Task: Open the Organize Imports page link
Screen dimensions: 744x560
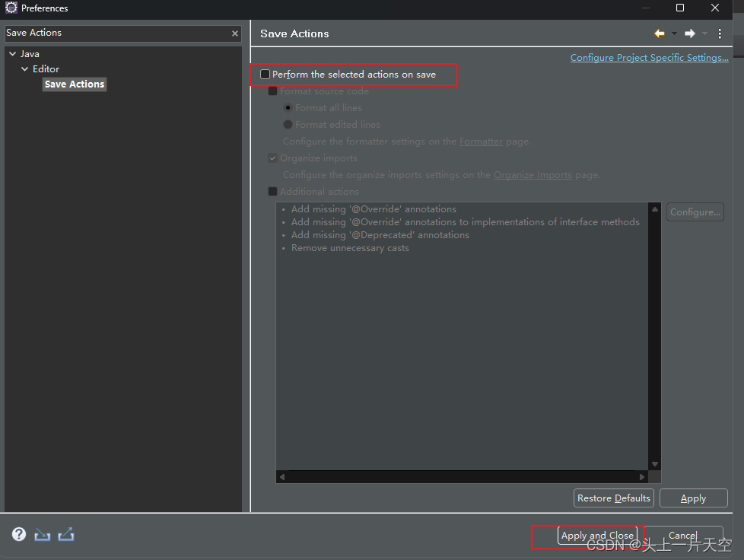Action: tap(533, 175)
